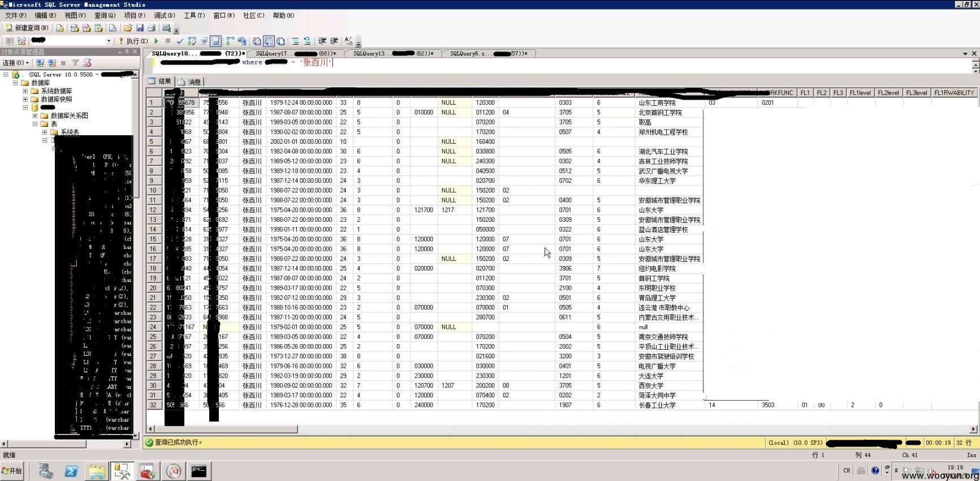Click the Object Explorer disconnect icon
The image size is (980, 481).
click(x=51, y=62)
